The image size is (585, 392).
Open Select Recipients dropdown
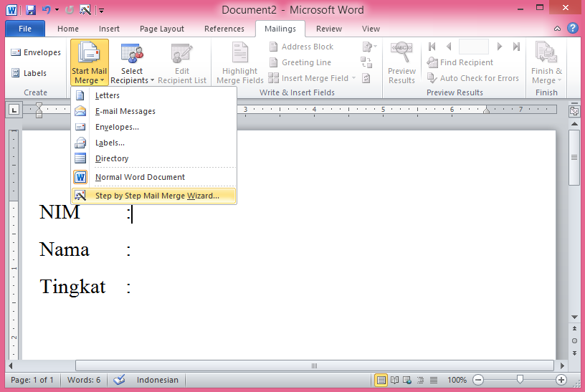tap(132, 62)
